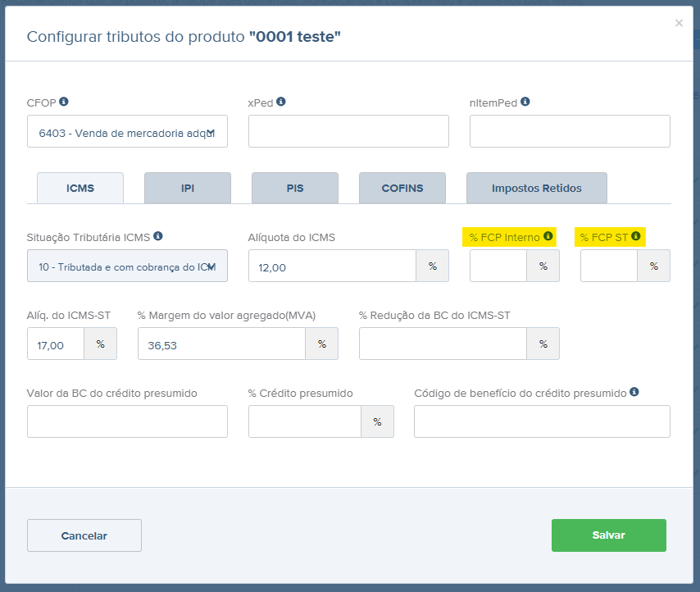The width and height of the screenshot is (700, 592).
Task: Click the xPed info icon
Action: [x=281, y=102]
